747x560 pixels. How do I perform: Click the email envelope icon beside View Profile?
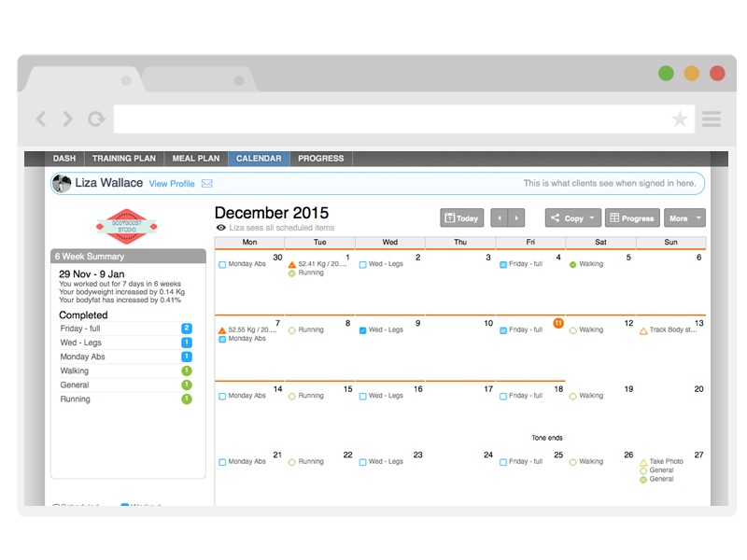point(207,184)
